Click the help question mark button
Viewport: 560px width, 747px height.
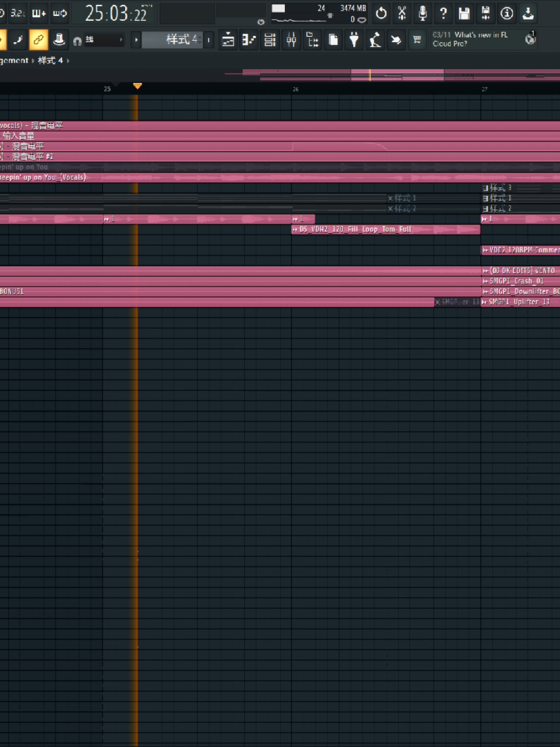pos(443,13)
